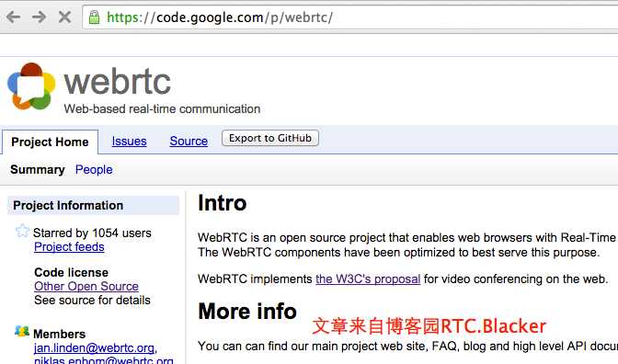Select the Summary sub-tab
This screenshot has height=364, width=618.
[x=38, y=170]
